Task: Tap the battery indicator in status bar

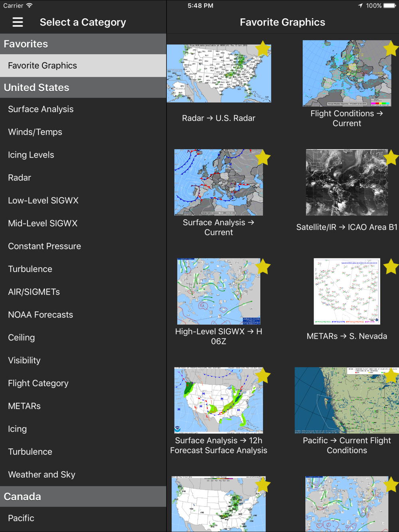Action: [389, 6]
